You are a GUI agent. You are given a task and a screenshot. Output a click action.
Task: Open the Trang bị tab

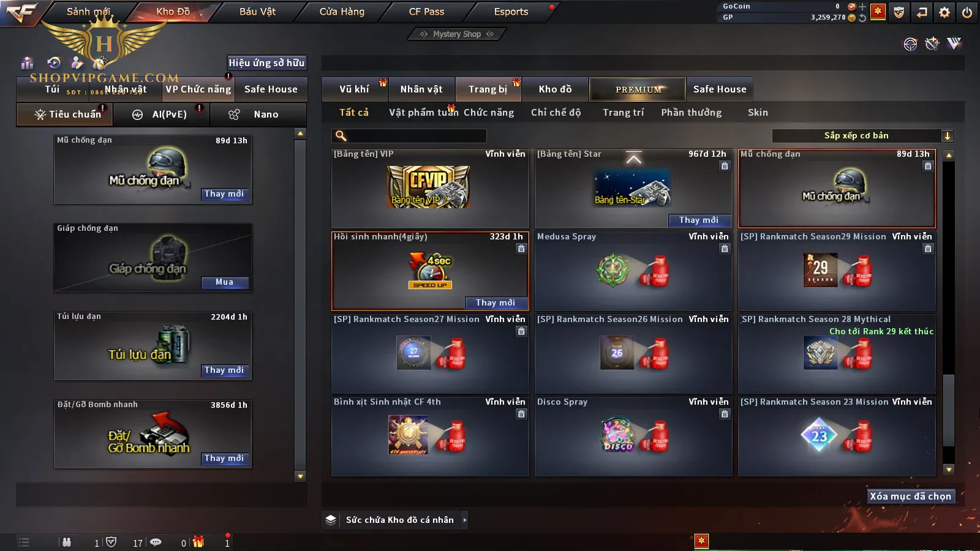[488, 89]
